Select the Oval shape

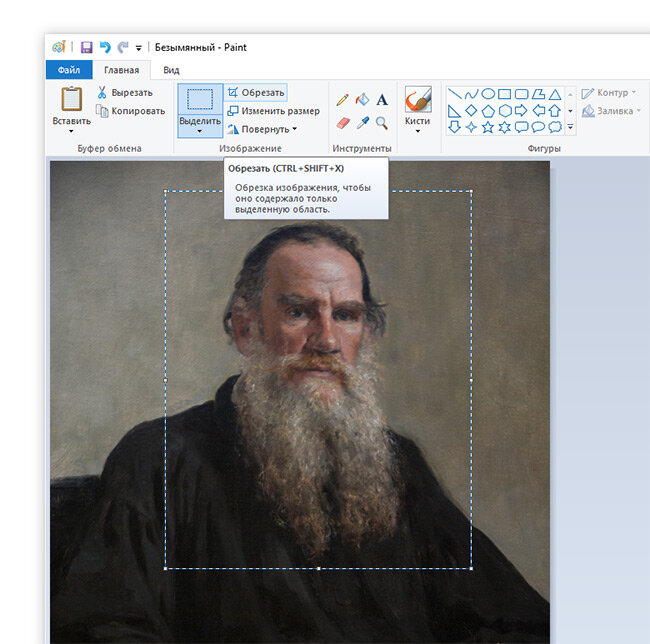point(488,94)
